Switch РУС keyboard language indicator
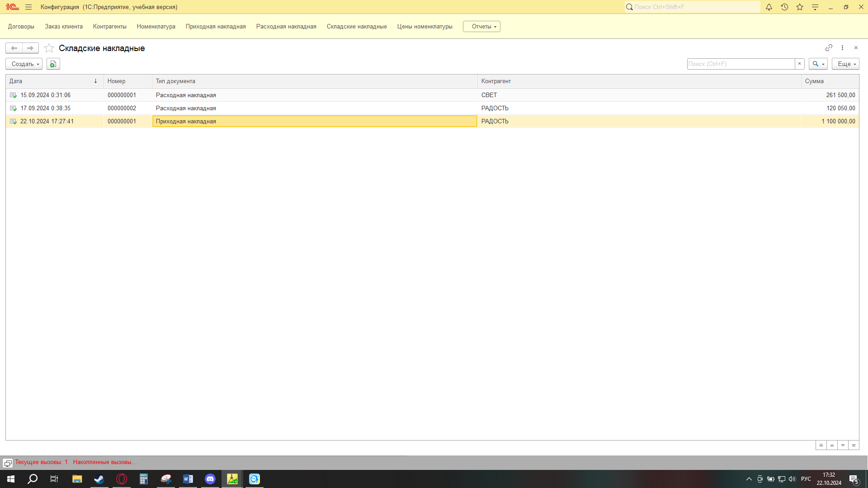 tap(806, 479)
